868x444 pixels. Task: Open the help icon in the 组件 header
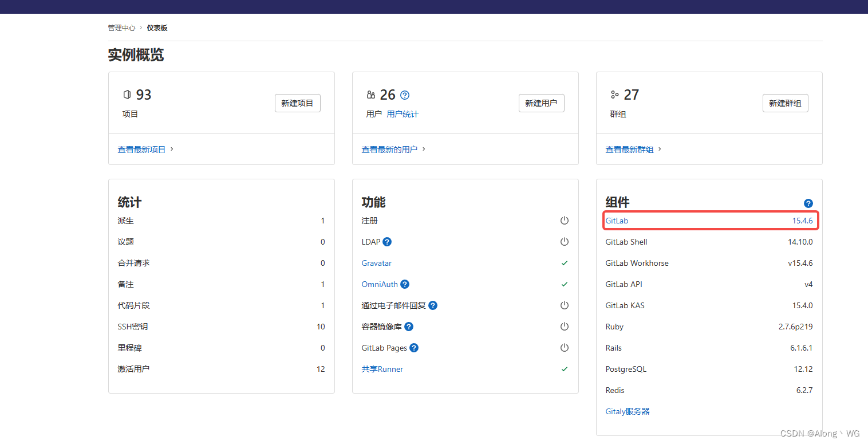pos(808,203)
